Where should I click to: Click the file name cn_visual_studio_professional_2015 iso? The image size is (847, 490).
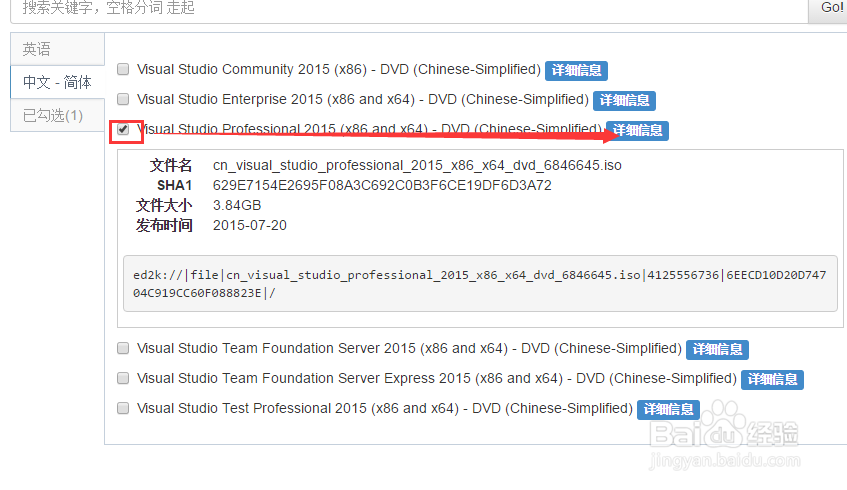pos(417,165)
